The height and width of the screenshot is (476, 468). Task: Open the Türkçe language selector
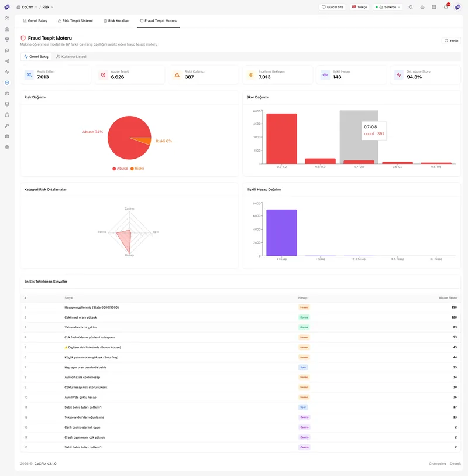pyautogui.click(x=359, y=7)
